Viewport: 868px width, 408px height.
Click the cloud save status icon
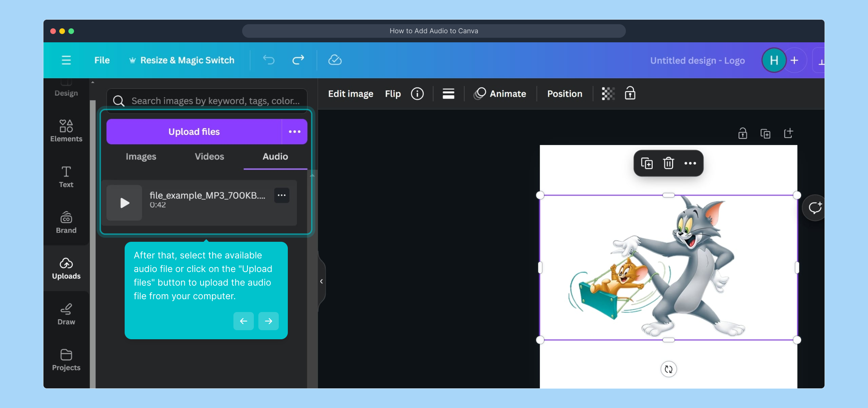335,60
